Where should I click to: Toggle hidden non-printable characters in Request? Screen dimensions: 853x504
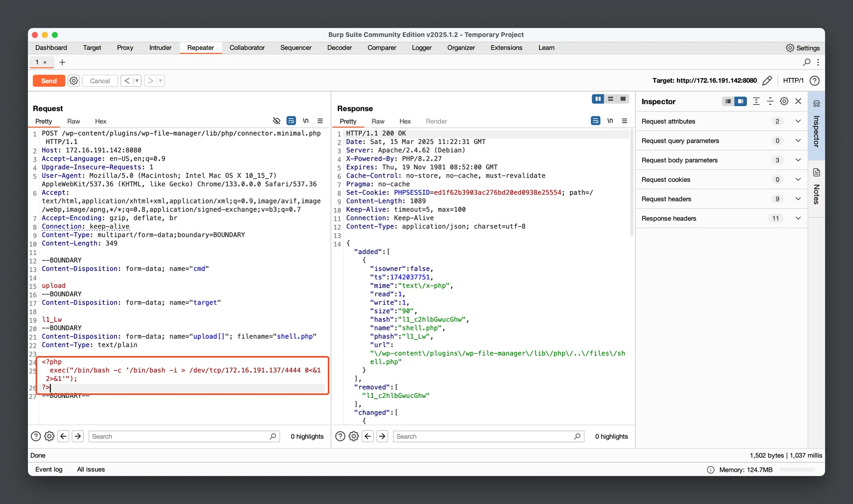[277, 121]
